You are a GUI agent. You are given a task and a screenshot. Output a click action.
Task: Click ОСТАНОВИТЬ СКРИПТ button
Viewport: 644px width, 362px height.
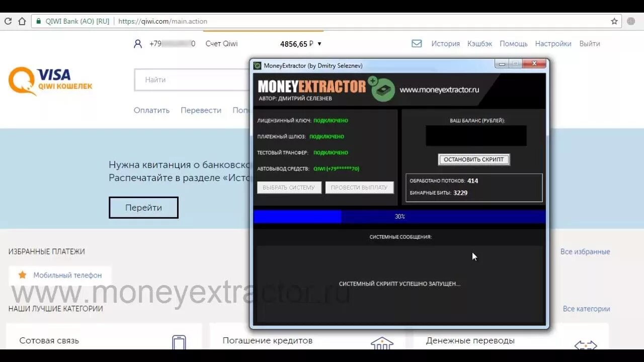coord(474,159)
